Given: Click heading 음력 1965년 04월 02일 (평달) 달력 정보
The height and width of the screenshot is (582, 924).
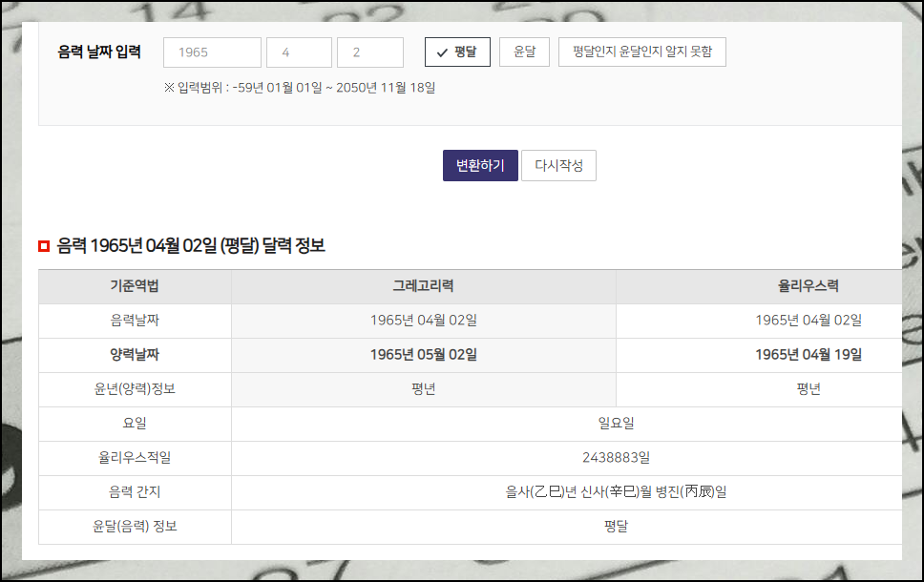Looking at the screenshot, I should coord(190,245).
